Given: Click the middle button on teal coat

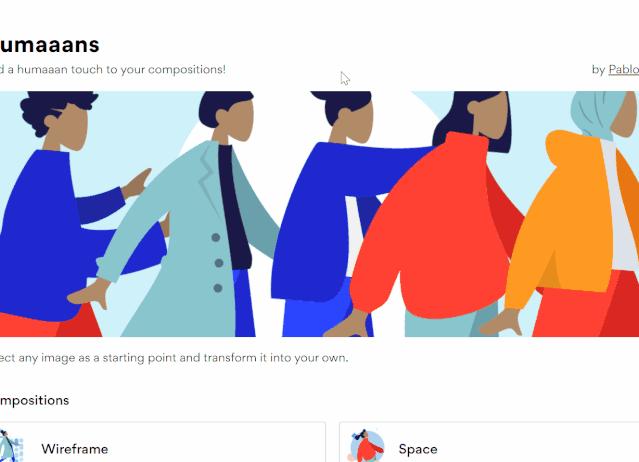Looking at the screenshot, I should (x=219, y=263).
